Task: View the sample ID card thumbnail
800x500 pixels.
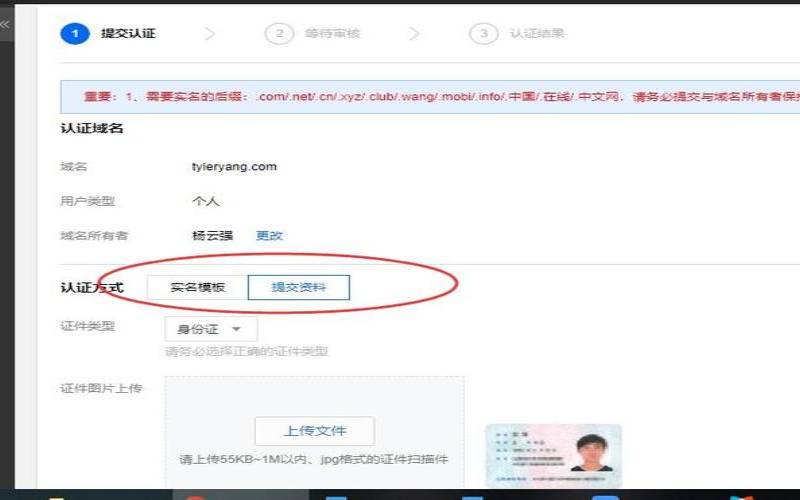Action: [x=553, y=455]
